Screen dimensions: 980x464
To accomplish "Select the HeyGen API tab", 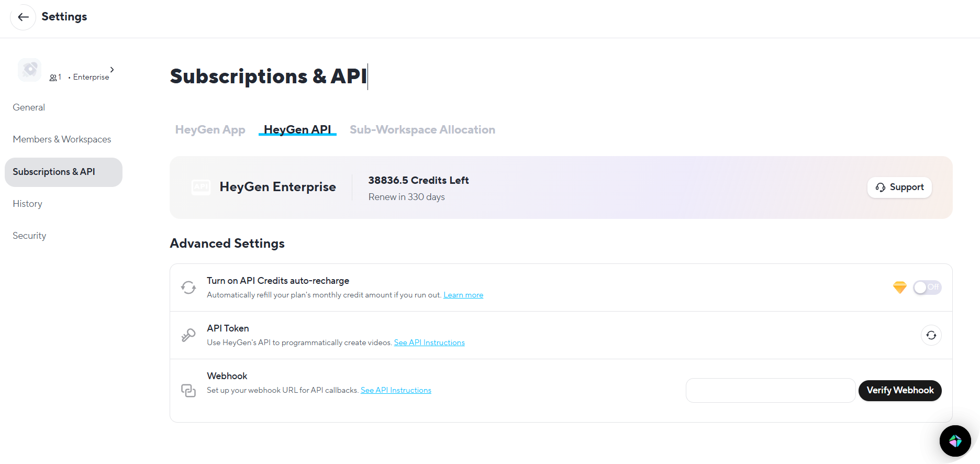I will [x=297, y=130].
